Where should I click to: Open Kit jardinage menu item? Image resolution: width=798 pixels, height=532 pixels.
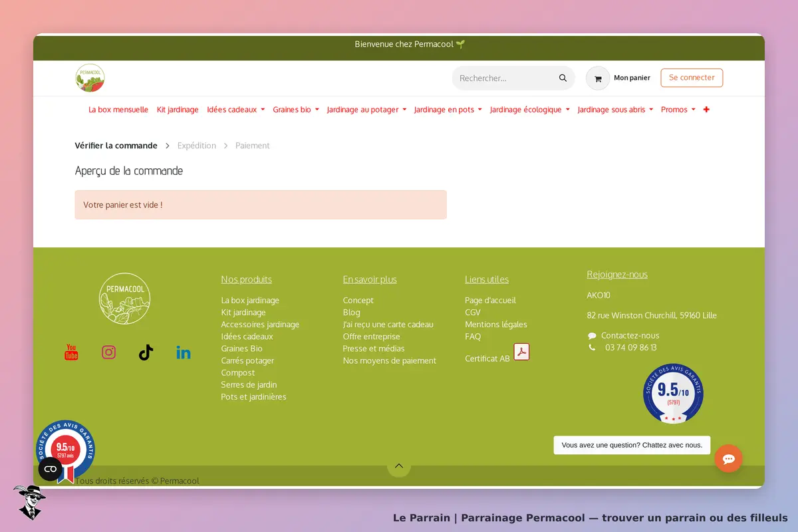tap(178, 110)
